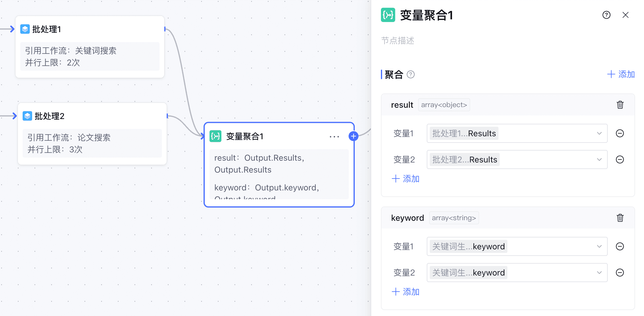
Task: Open help for 变量聚合1 panel
Action: click(x=606, y=15)
